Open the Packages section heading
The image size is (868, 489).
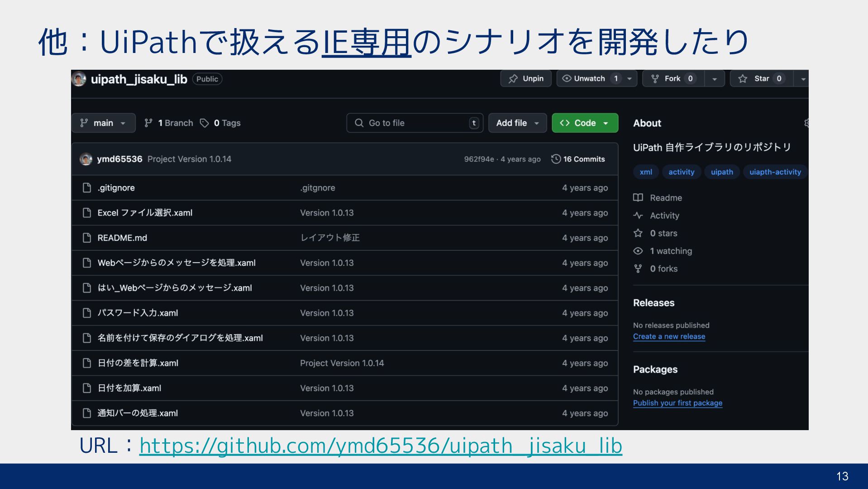(655, 369)
